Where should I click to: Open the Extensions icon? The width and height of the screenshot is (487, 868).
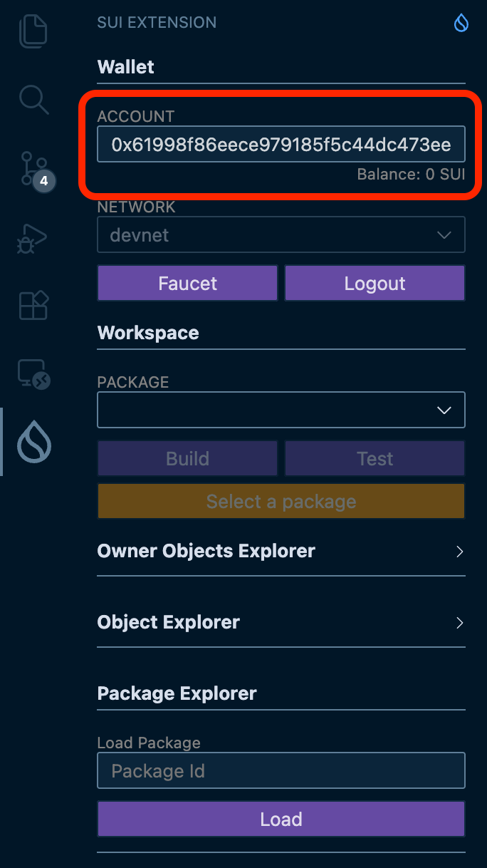[x=33, y=304]
